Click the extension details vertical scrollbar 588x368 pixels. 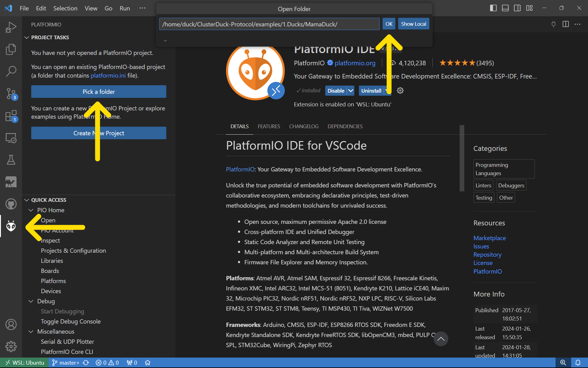[462, 158]
